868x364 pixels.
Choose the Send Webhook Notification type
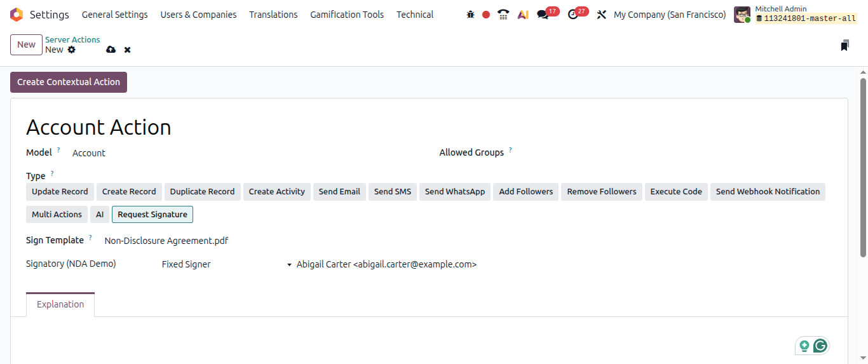tap(768, 192)
